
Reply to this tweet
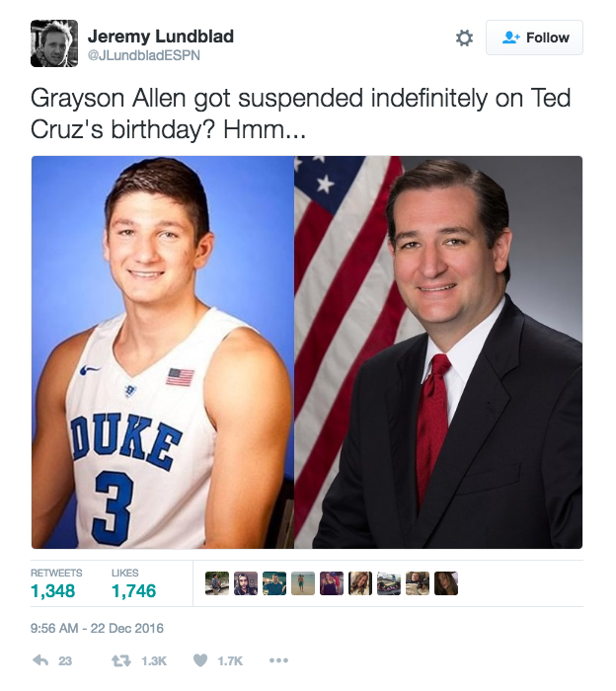pyautogui.click(x=40, y=660)
